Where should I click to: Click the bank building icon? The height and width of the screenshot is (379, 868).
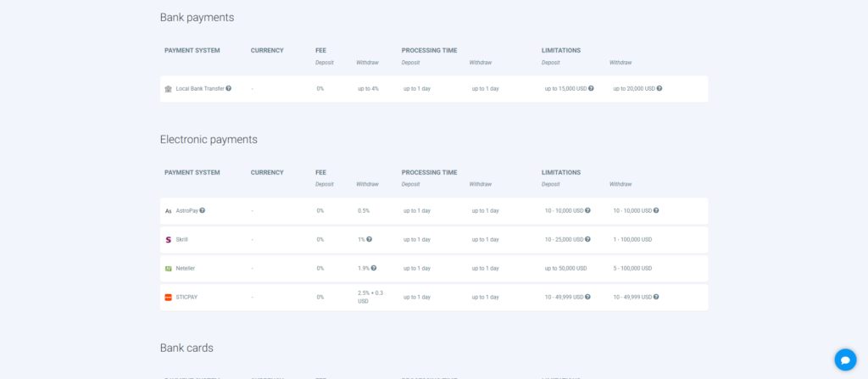[168, 88]
